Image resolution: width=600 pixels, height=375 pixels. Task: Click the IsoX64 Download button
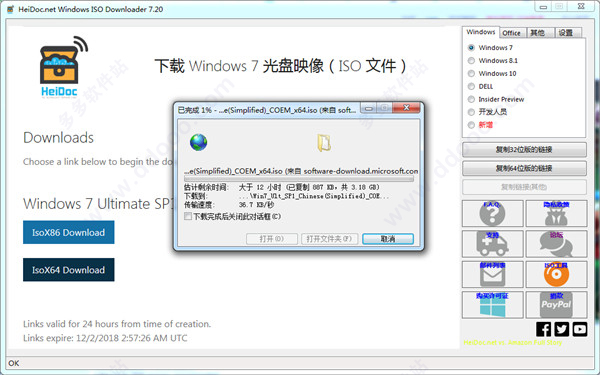68,270
